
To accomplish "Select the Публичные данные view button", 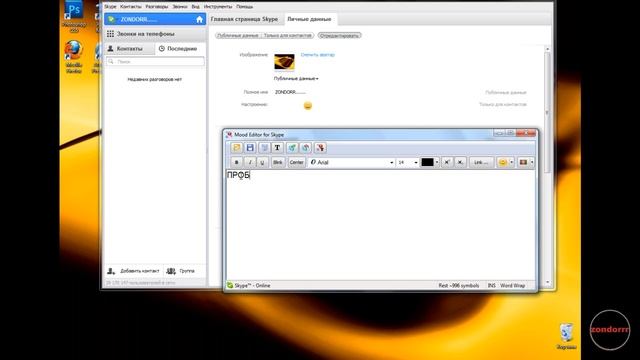I will 238,36.
